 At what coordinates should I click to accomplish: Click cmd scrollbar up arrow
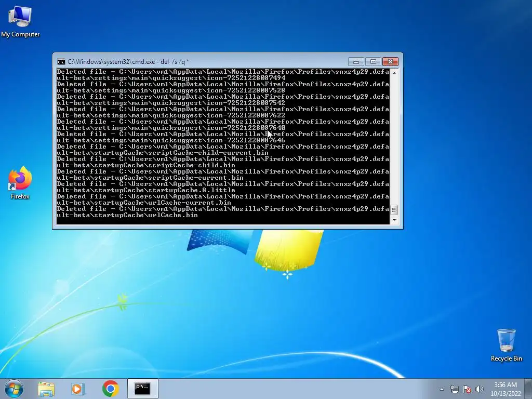[394, 73]
